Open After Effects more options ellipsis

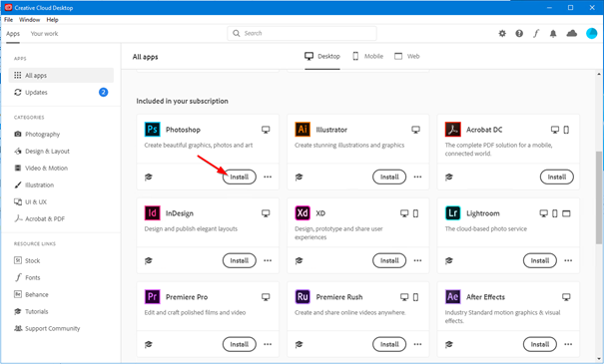tap(568, 344)
